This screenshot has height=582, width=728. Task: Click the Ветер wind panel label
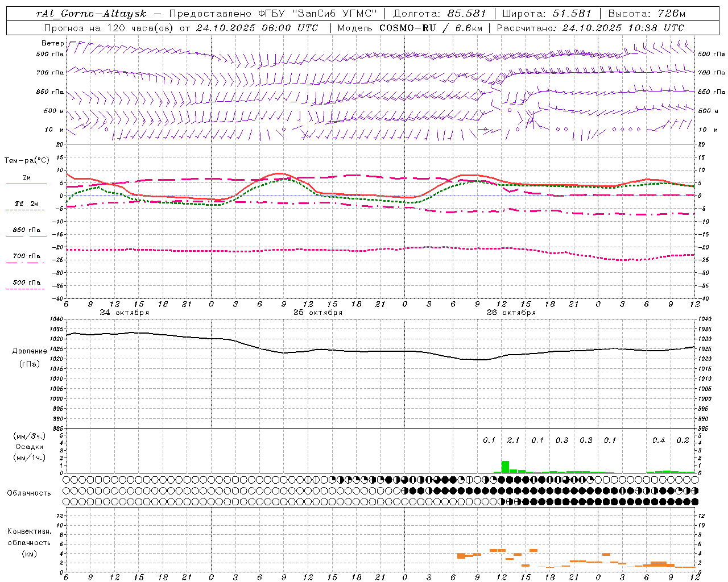click(x=52, y=43)
